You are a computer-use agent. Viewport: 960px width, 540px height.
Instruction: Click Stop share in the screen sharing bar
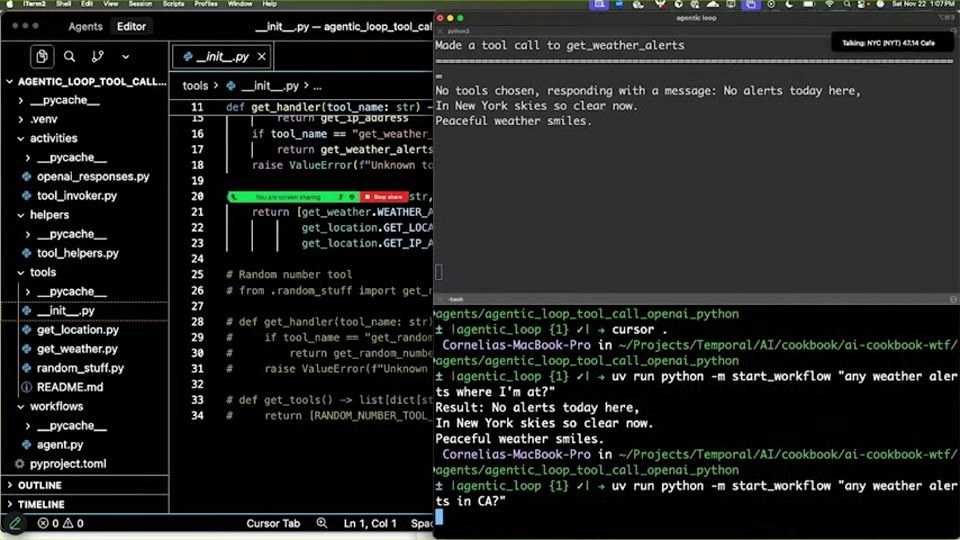(385, 197)
